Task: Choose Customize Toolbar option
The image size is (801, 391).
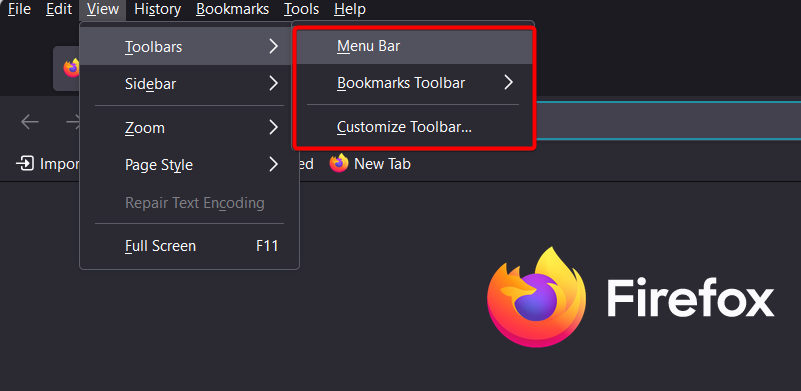Action: (x=414, y=127)
